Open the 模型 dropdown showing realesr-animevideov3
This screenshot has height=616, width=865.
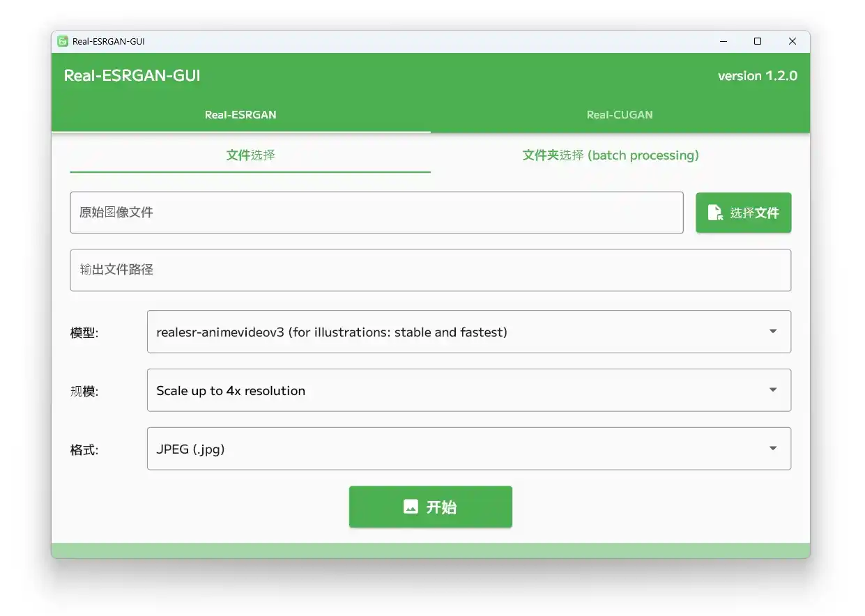[x=469, y=332]
